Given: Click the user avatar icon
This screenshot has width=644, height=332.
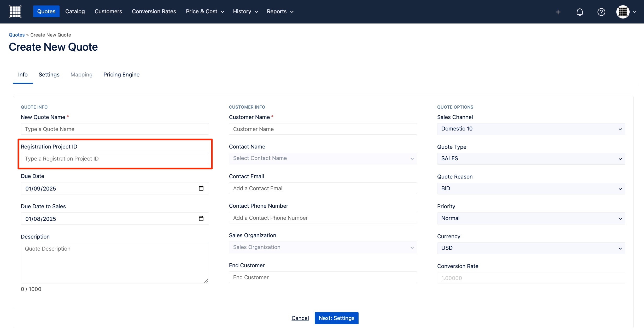Looking at the screenshot, I should [x=623, y=12].
